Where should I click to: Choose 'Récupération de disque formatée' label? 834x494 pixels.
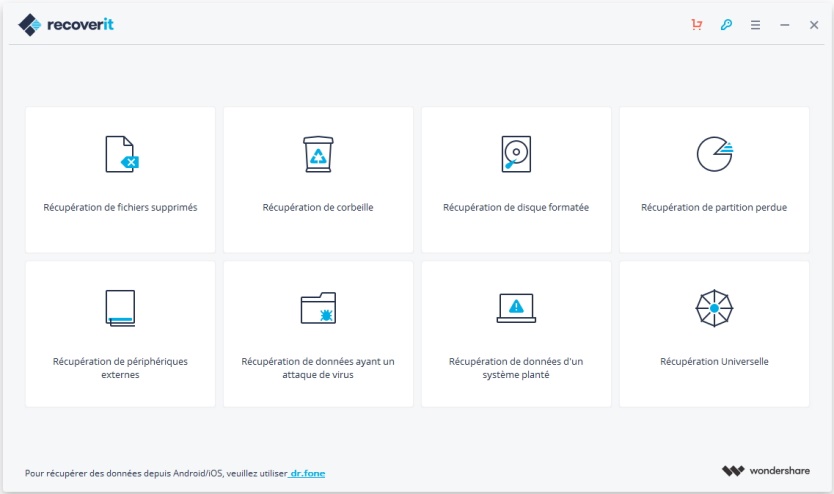516,208
